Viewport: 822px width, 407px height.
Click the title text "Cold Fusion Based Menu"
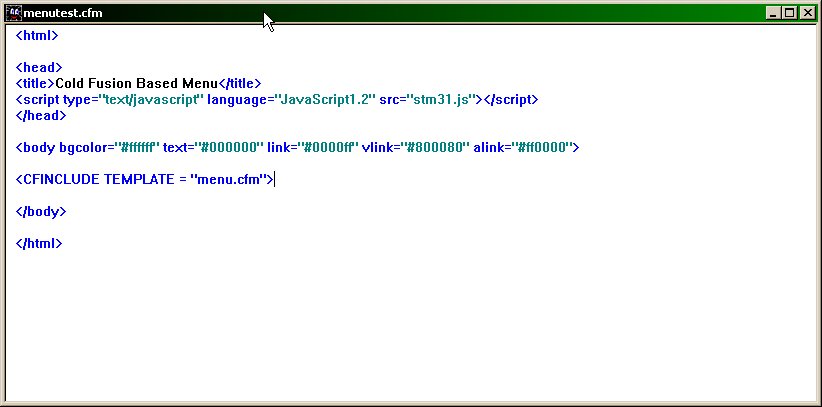tap(136, 83)
